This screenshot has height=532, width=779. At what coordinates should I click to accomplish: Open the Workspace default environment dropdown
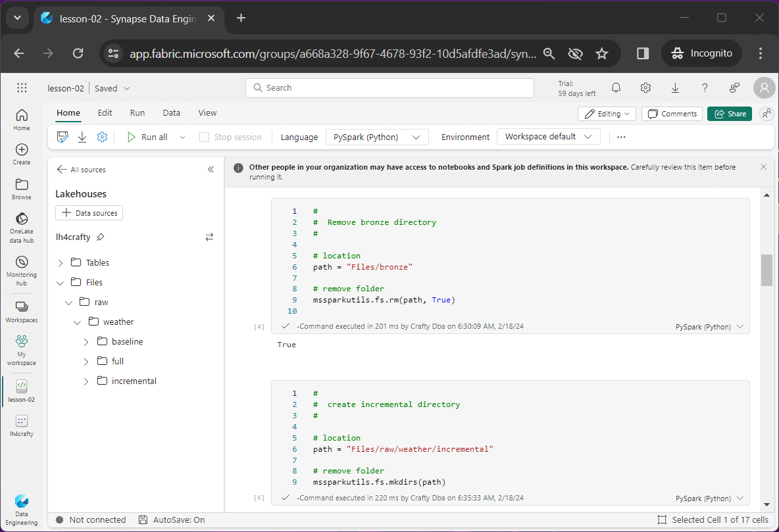pyautogui.click(x=548, y=137)
